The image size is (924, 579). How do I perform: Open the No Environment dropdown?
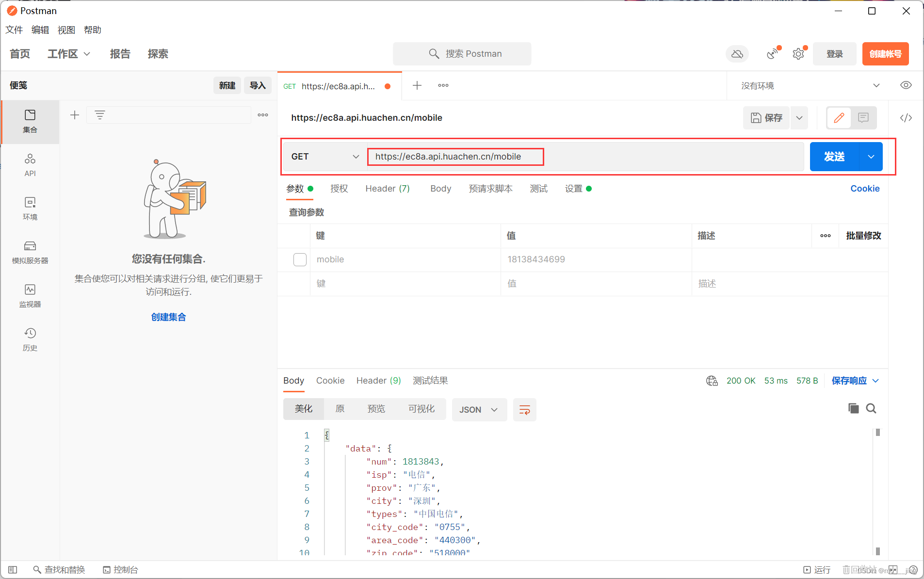pos(811,86)
